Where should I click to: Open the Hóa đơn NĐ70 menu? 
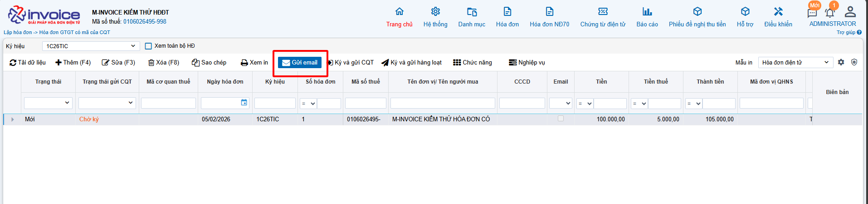coord(549,17)
